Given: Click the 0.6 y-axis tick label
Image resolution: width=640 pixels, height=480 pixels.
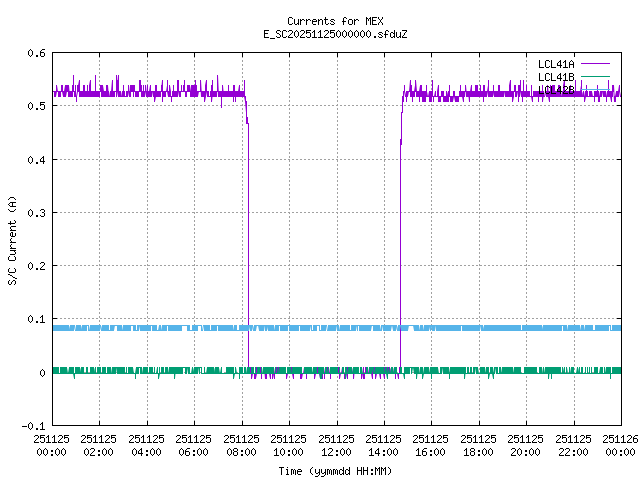Looking at the screenshot, I should point(36,53).
